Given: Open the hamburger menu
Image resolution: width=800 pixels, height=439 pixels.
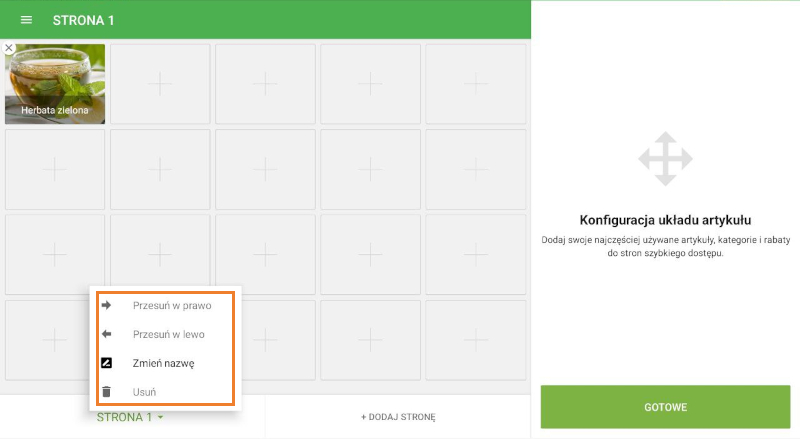Looking at the screenshot, I should pos(26,20).
